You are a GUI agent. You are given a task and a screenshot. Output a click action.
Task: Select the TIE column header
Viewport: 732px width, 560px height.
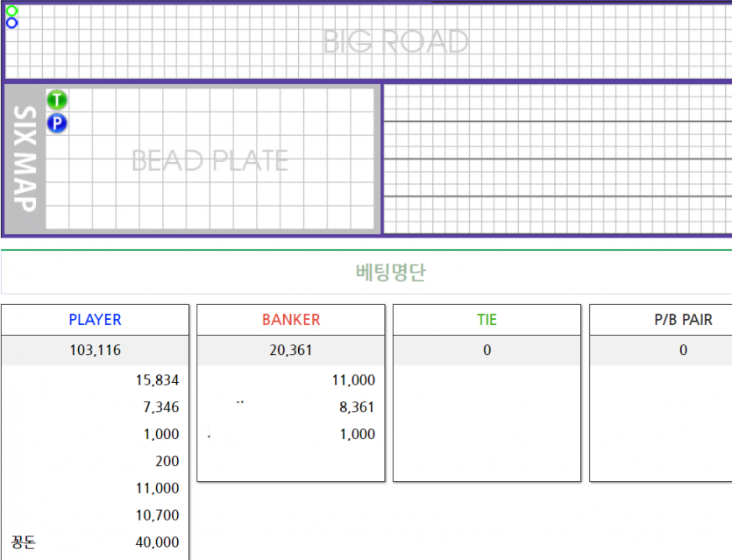coord(487,320)
